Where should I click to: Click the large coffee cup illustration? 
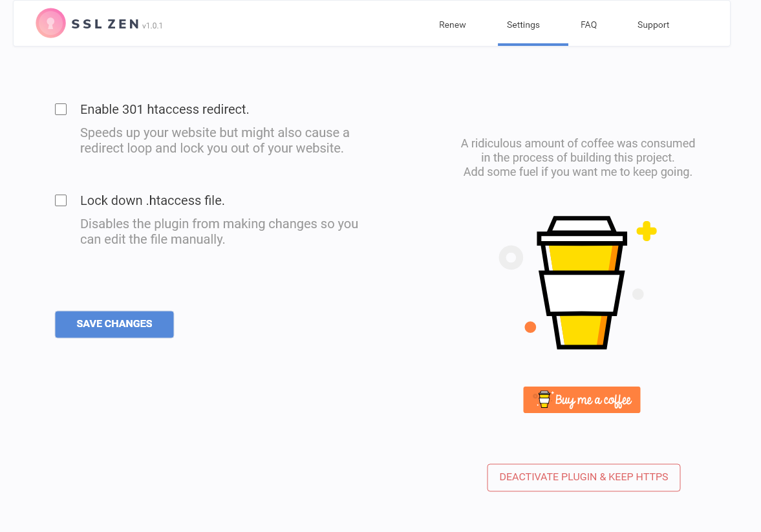click(581, 282)
